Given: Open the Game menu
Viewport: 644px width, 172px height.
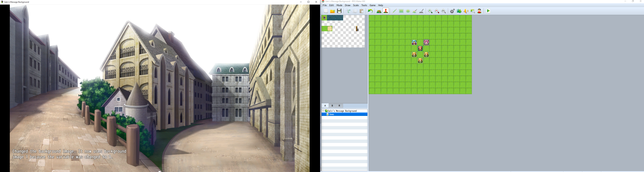Looking at the screenshot, I should [372, 5].
